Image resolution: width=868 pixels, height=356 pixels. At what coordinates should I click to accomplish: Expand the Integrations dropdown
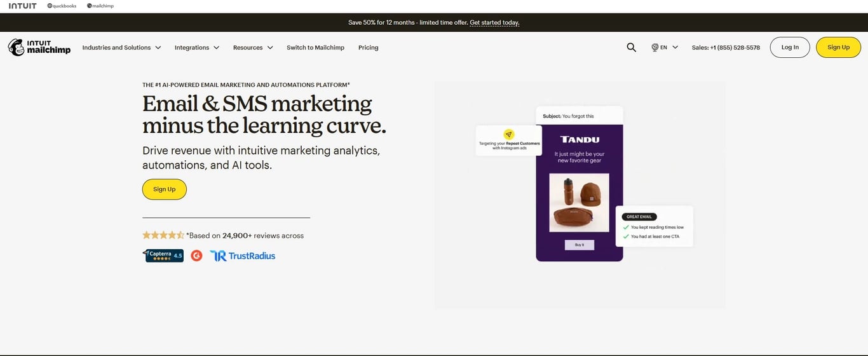(x=197, y=48)
